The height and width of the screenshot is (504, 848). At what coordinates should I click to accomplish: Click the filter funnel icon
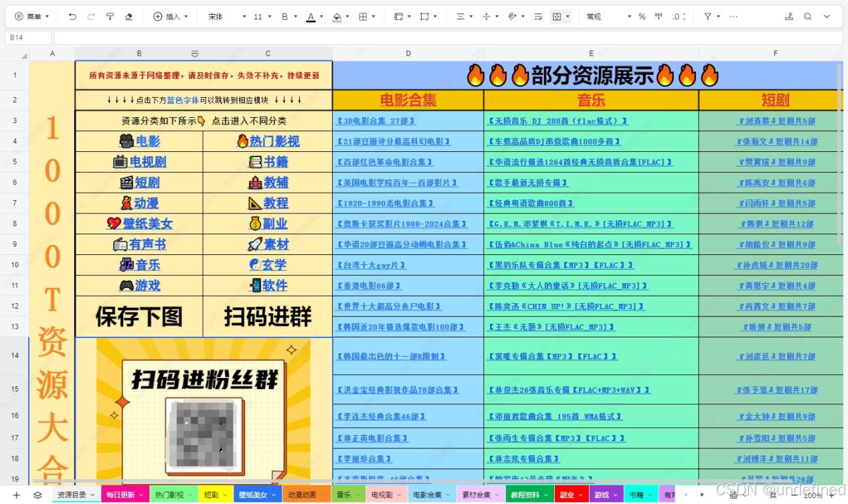(707, 16)
